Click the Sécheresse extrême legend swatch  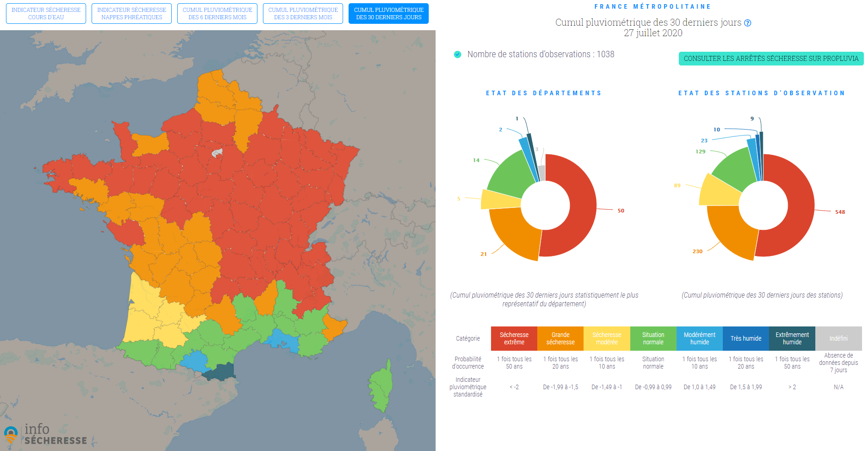(x=514, y=338)
